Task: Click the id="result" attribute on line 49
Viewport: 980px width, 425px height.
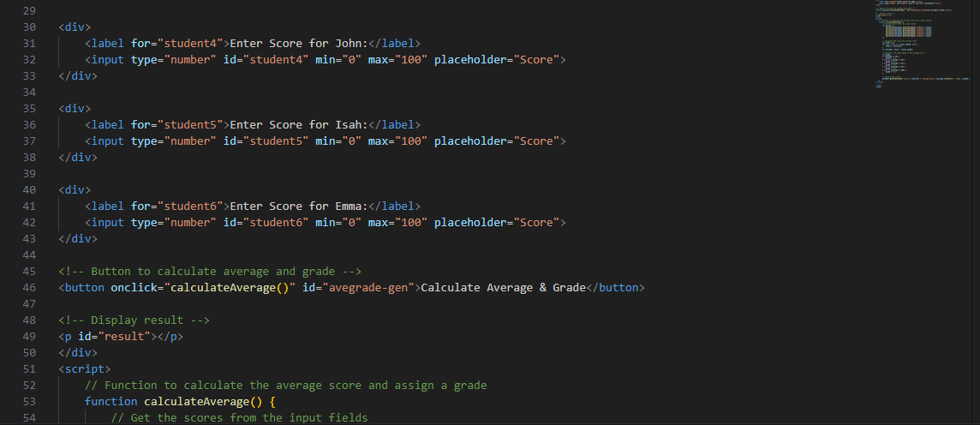Action: coord(116,336)
